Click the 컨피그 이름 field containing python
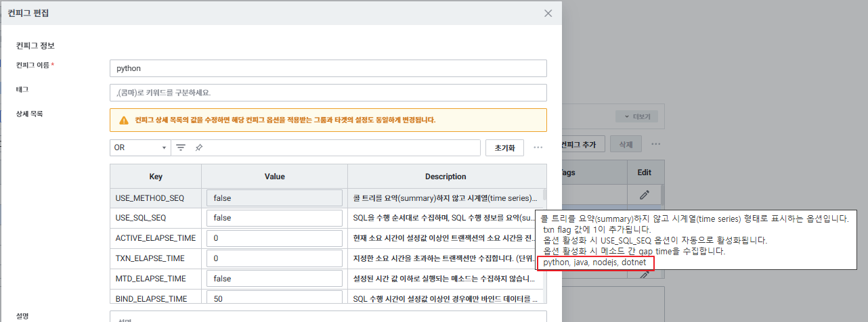868x322 pixels. [x=328, y=68]
